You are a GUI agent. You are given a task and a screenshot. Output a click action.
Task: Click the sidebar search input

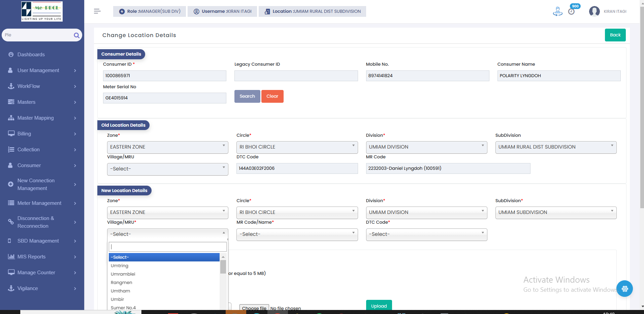[x=39, y=35]
